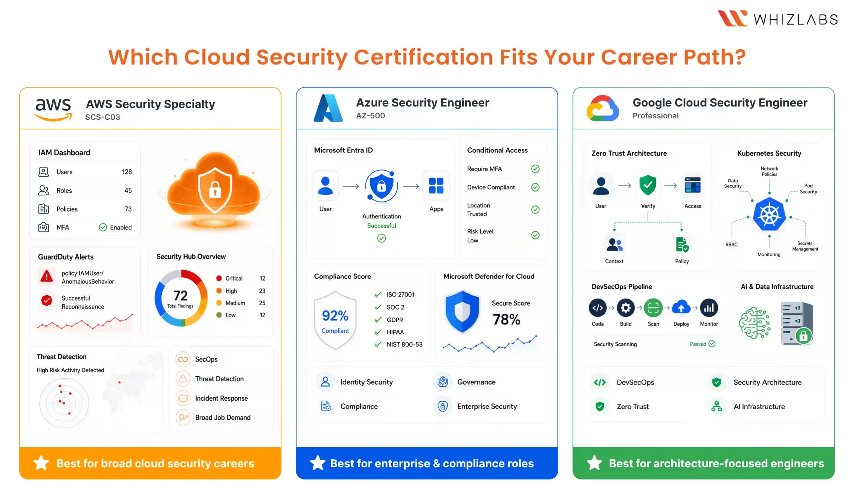Click the Policies icon in IAM Dashboard
The width and height of the screenshot is (854, 504).
[43, 209]
